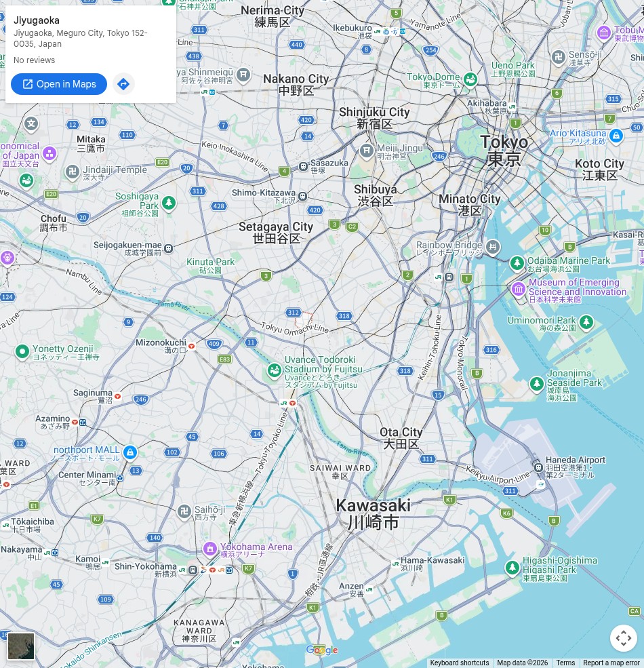644x668 pixels.
Task: Click the Shin-Yokohama station label
Action: (x=146, y=570)
